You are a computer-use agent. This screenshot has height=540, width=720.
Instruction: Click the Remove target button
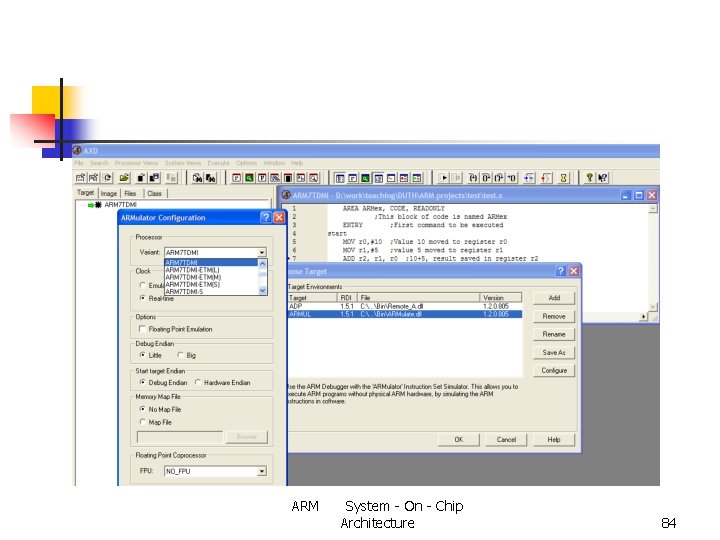[554, 316]
